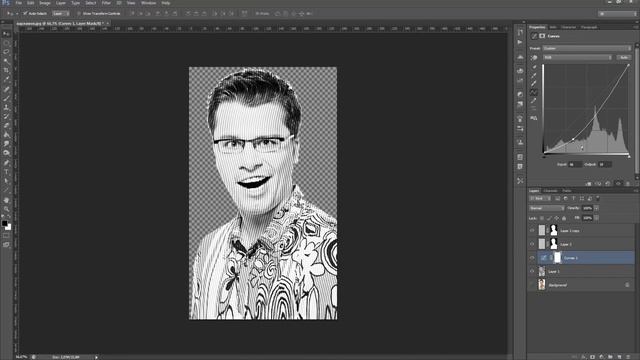Switch to the Paths tab

[567, 191]
